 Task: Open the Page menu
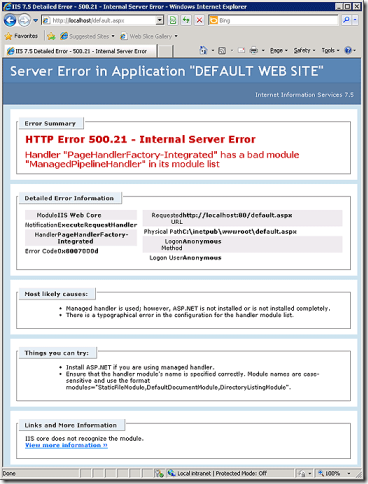point(279,51)
